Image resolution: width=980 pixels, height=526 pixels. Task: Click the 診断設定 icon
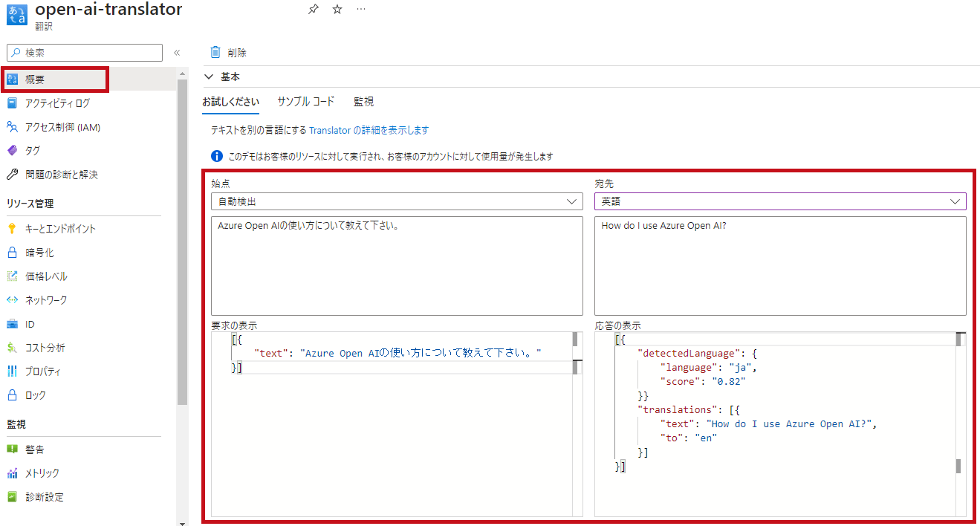point(12,497)
